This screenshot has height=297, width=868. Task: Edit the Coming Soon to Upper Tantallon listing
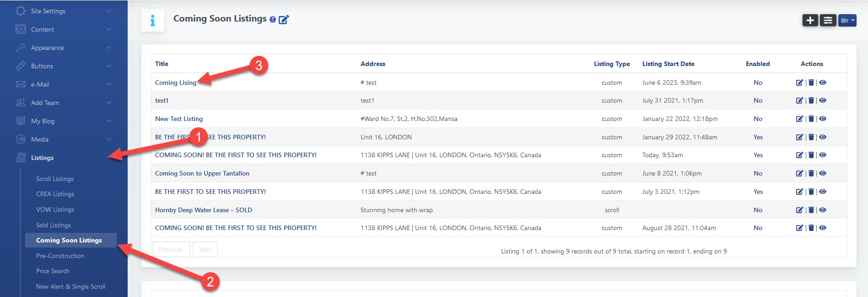tap(799, 173)
